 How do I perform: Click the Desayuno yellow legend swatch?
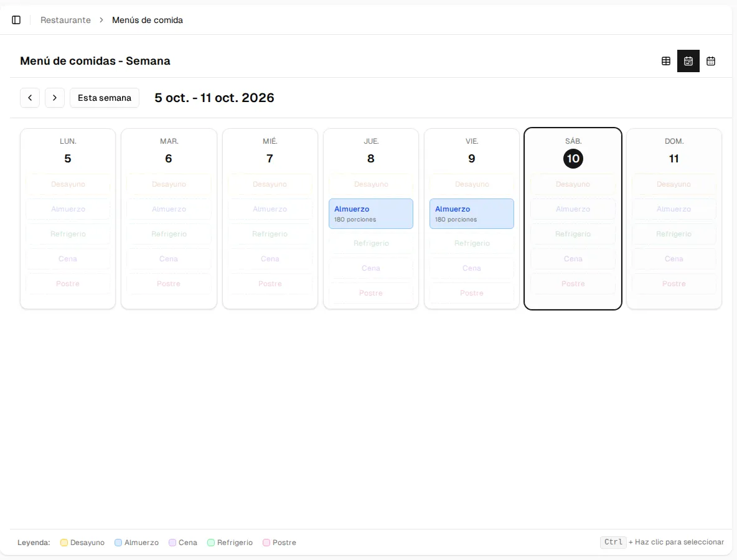tap(64, 543)
